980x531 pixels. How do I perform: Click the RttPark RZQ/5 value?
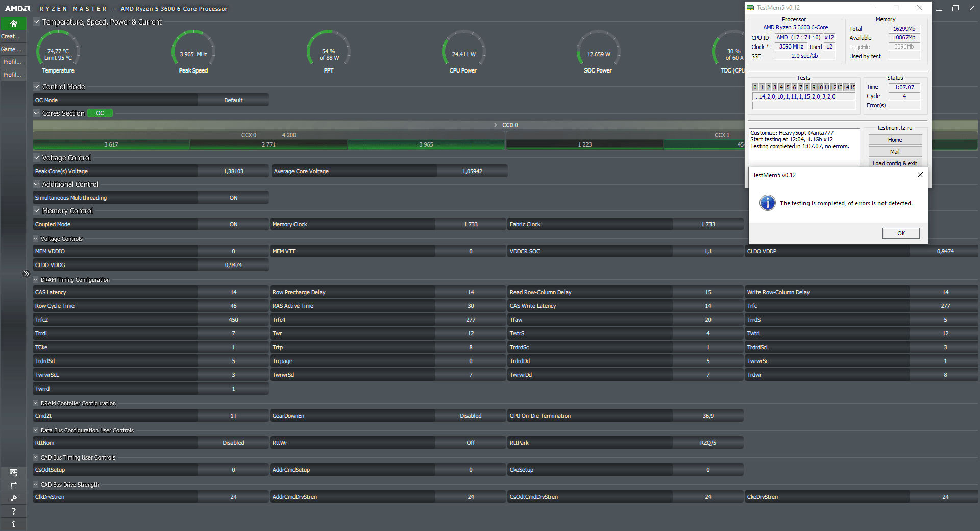click(x=708, y=443)
